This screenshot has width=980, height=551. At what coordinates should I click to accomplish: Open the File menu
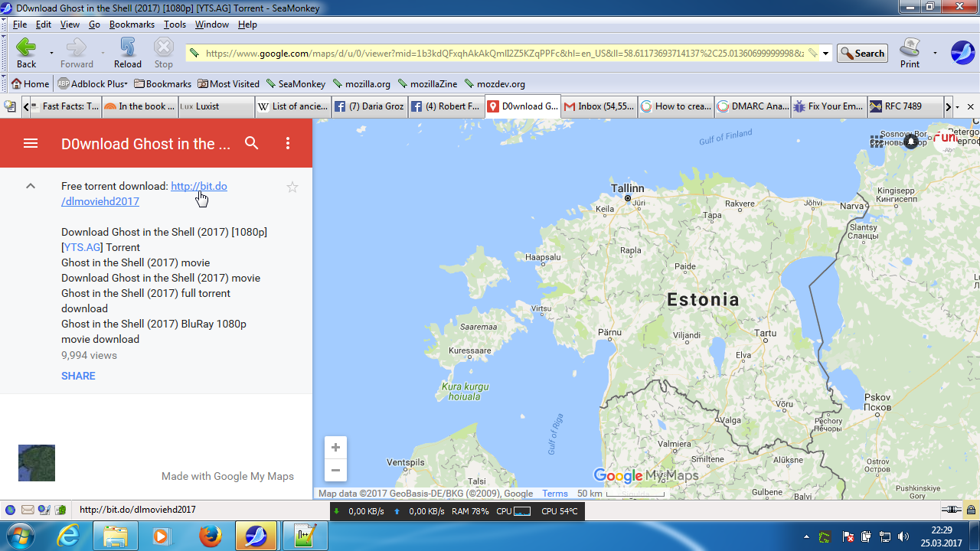20,24
